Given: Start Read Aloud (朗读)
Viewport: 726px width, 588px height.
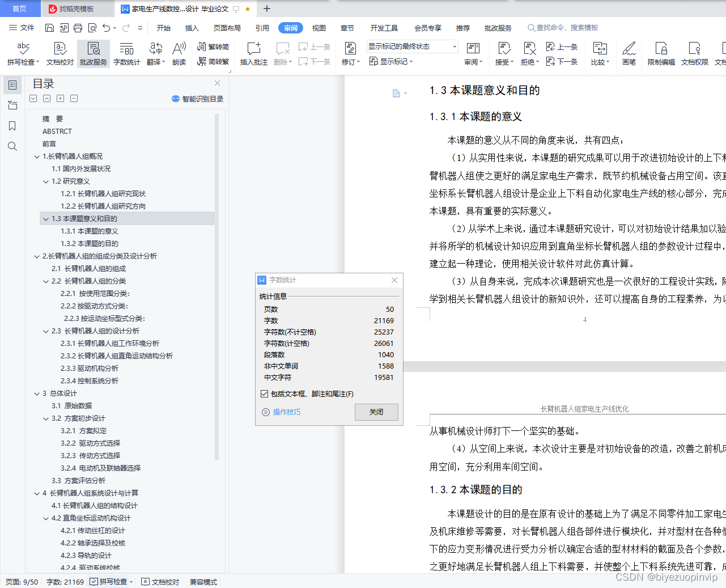Looking at the screenshot, I should [179, 54].
